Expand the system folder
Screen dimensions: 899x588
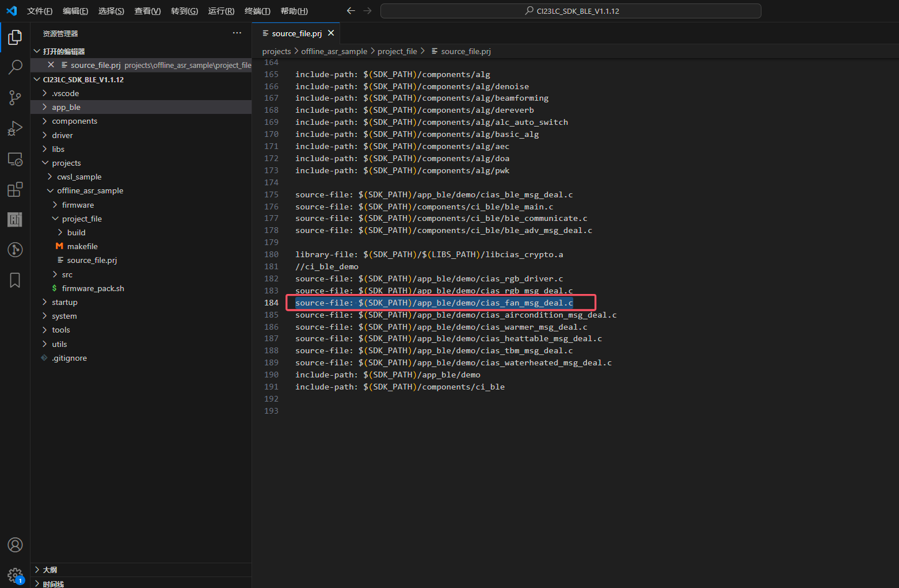pyautogui.click(x=141, y=316)
